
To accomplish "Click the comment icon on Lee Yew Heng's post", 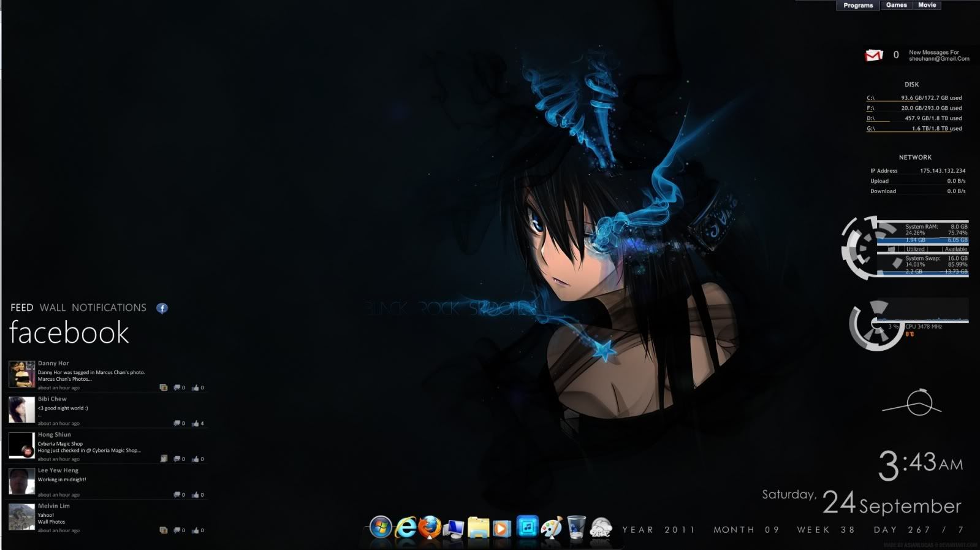I will point(177,494).
